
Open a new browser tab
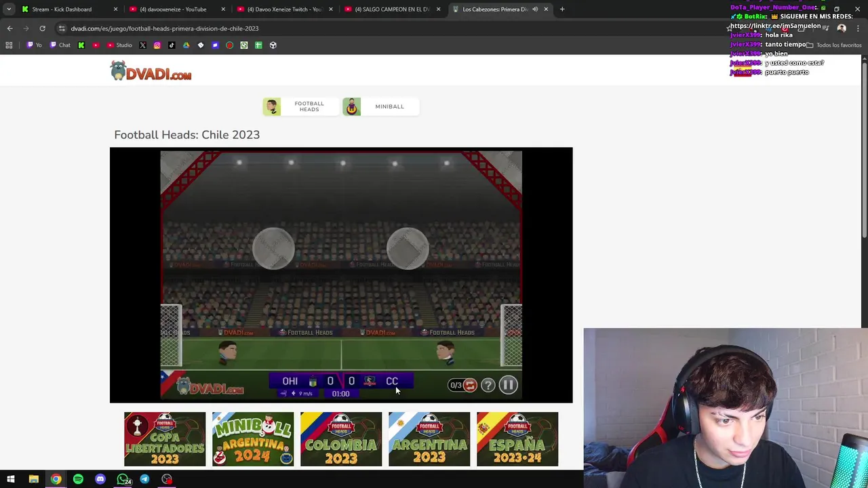(562, 9)
